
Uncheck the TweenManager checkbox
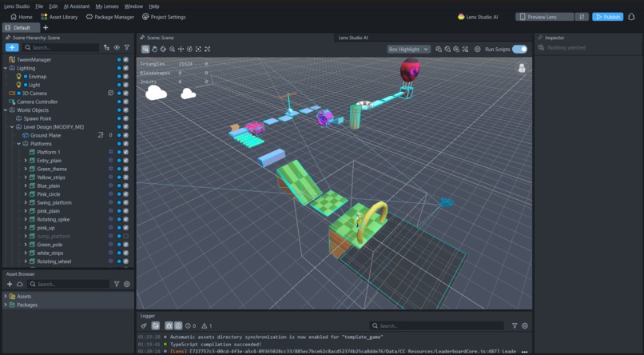pos(125,60)
